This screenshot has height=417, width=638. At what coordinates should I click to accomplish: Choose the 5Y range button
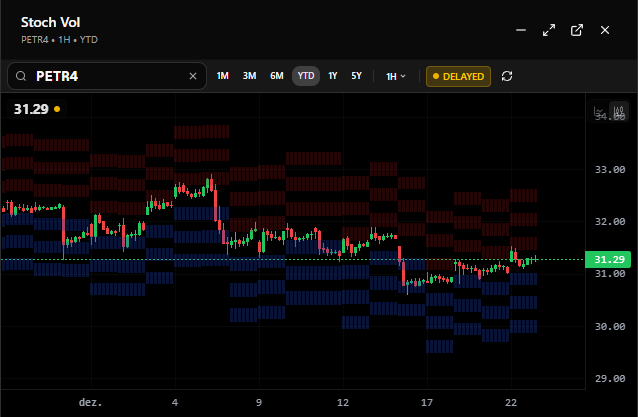[x=357, y=76]
